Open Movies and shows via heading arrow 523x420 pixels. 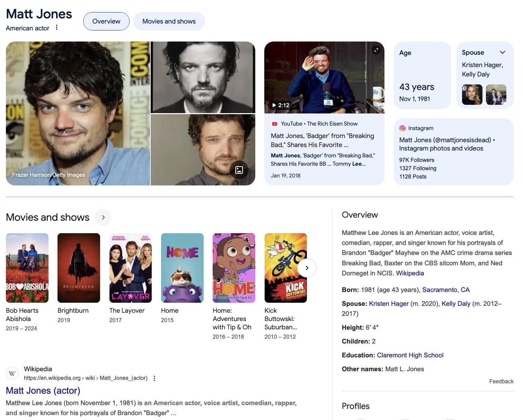click(x=103, y=217)
